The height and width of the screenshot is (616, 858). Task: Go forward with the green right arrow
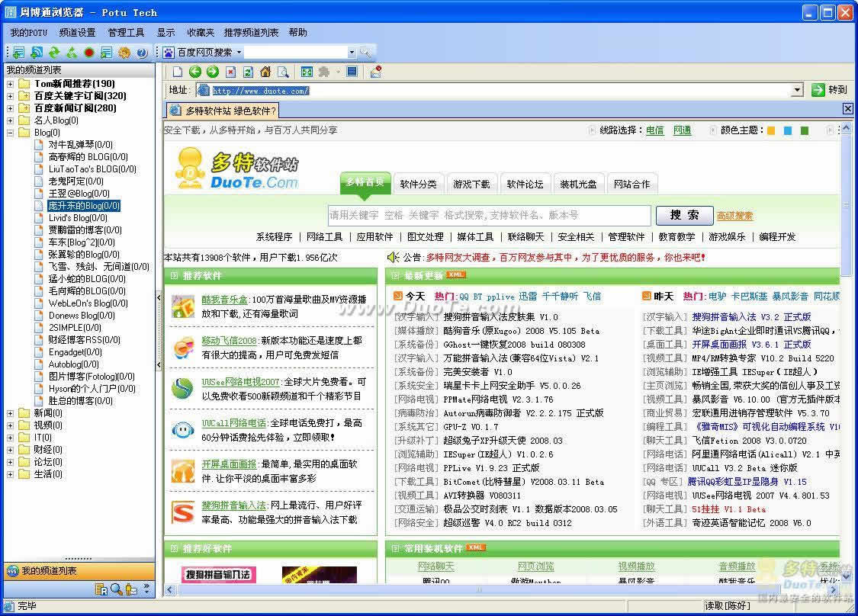212,72
